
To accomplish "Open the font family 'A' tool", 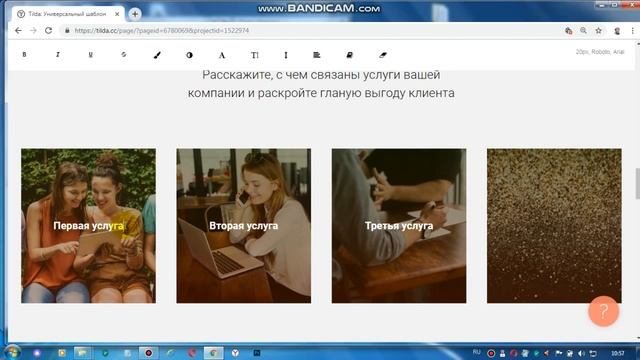I will (x=222, y=55).
